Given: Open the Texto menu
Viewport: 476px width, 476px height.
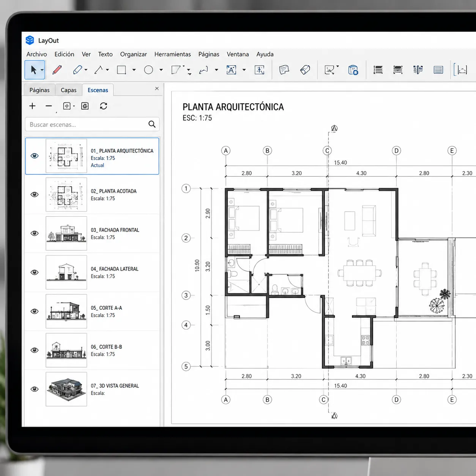Looking at the screenshot, I should click(x=105, y=54).
